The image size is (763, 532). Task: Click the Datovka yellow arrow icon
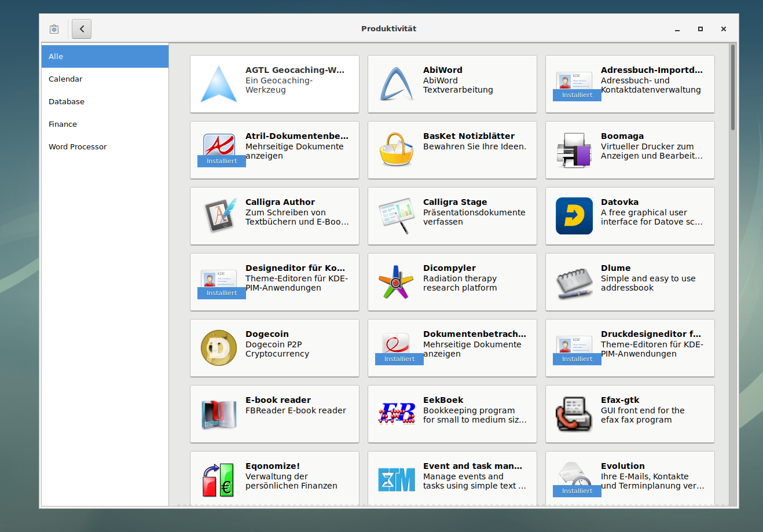(574, 216)
